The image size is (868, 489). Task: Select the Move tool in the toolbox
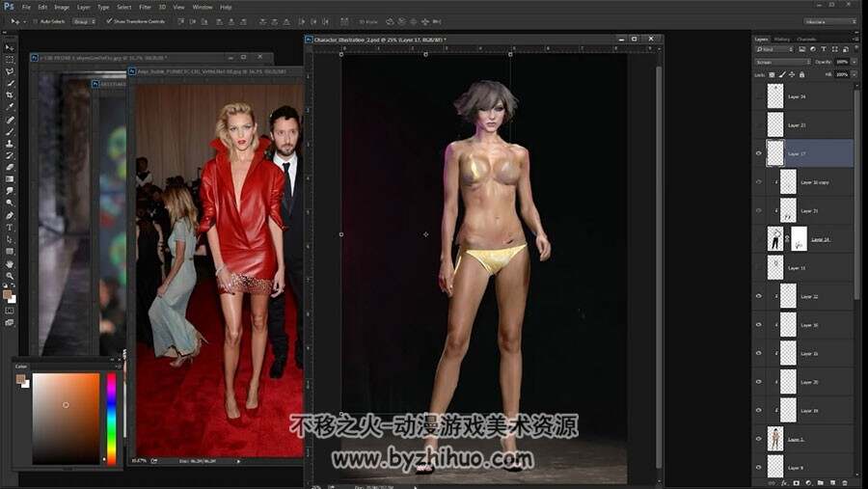click(x=10, y=47)
